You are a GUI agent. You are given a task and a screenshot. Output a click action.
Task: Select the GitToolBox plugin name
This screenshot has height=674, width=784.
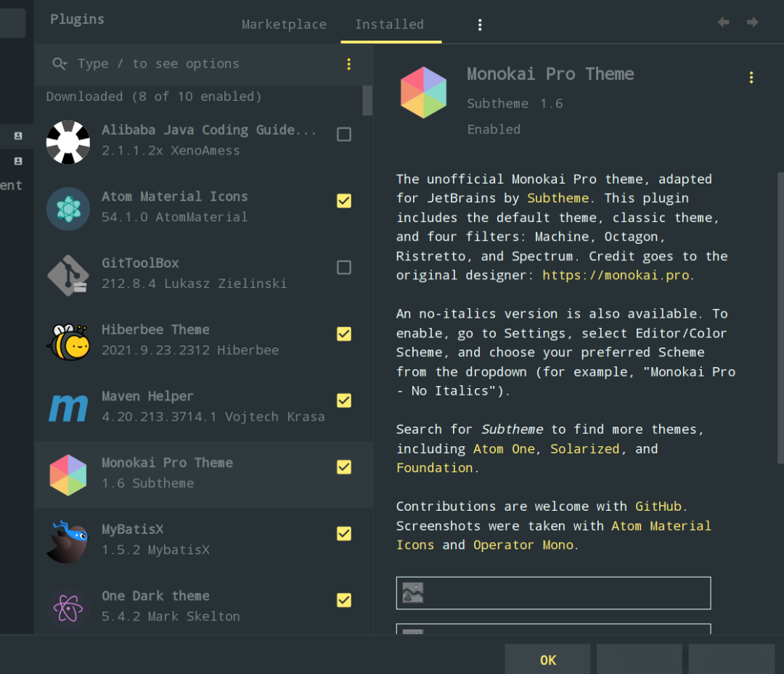coord(141,263)
